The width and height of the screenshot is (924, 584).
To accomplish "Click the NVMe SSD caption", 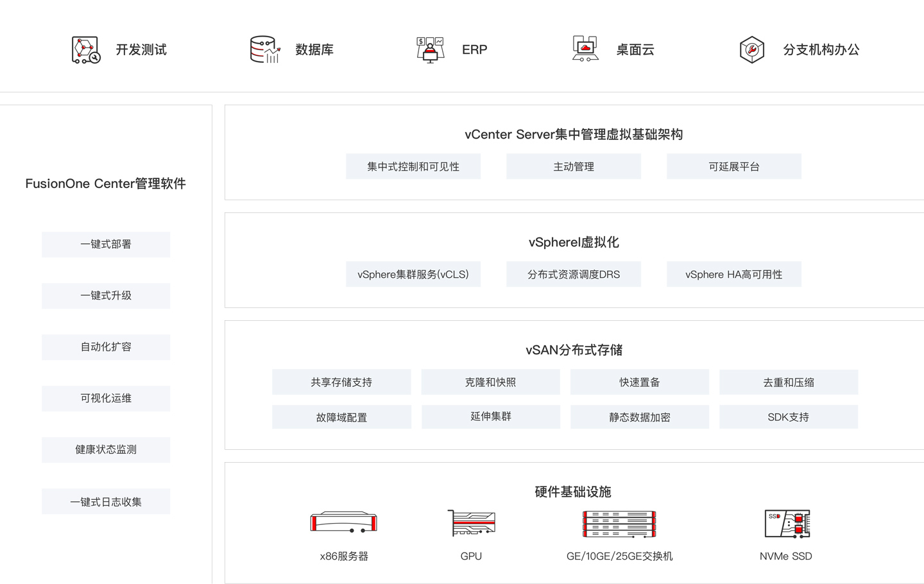I will [786, 556].
